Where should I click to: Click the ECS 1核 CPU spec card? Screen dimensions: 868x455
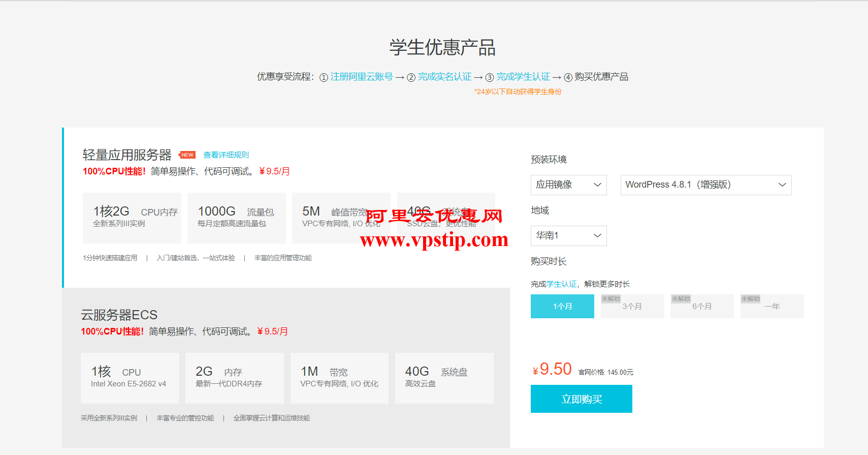pos(130,378)
